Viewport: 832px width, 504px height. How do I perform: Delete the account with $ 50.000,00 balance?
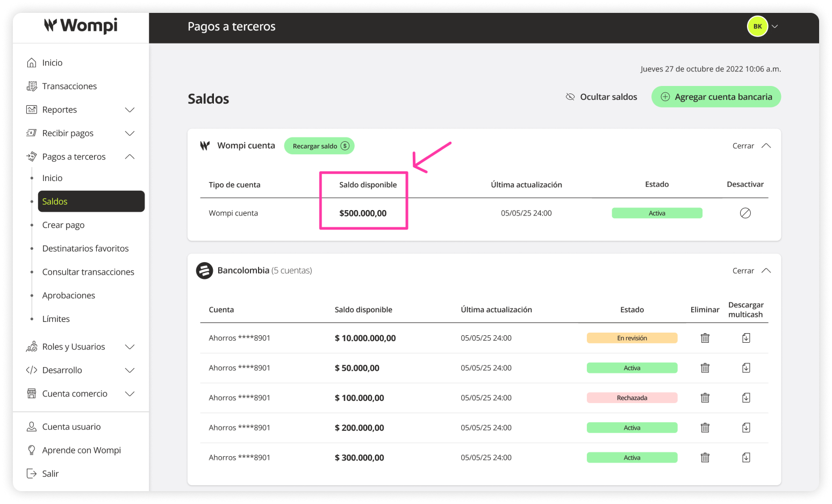(705, 368)
